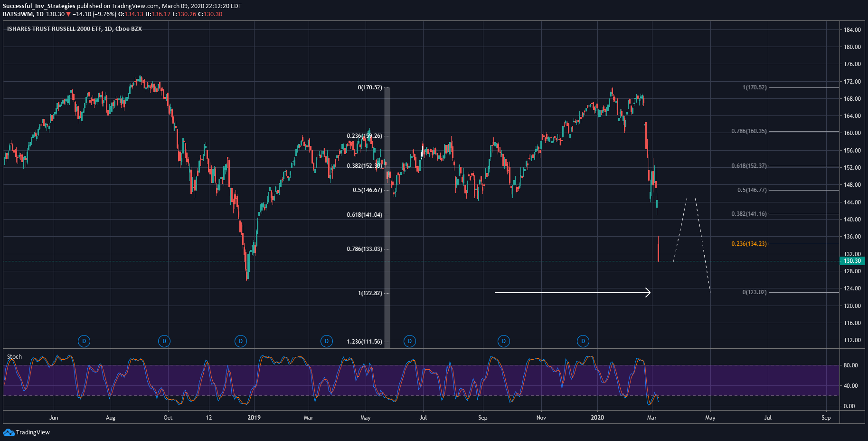Open the dividend marker just before 2019

coord(241,341)
